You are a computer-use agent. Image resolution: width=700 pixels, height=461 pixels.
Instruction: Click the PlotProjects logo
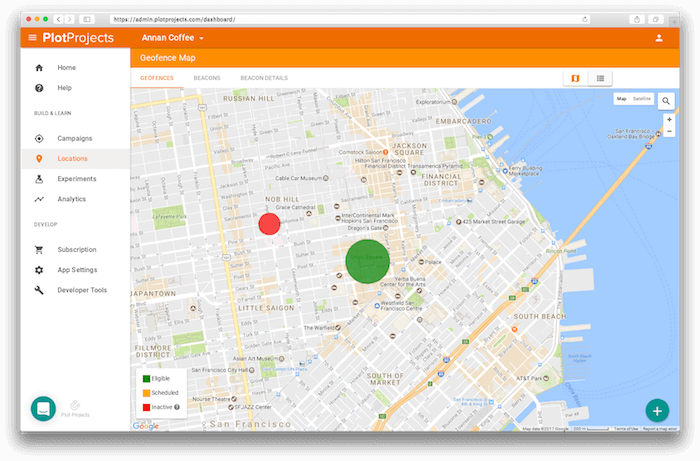point(78,38)
